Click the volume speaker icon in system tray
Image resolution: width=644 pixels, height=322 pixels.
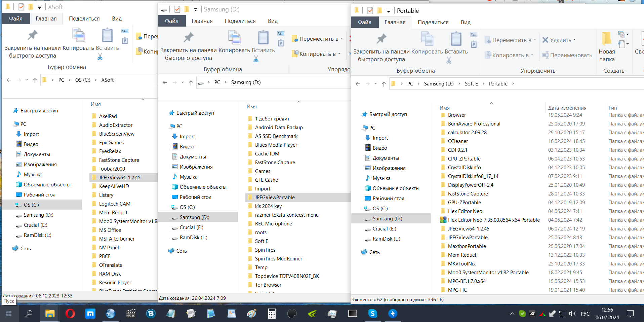[572, 314]
